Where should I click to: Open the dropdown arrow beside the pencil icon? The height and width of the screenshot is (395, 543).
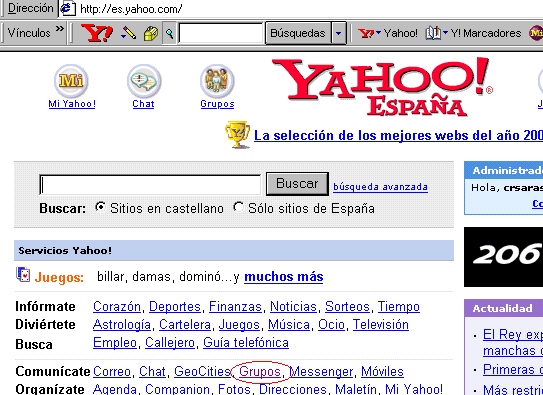coord(124,35)
